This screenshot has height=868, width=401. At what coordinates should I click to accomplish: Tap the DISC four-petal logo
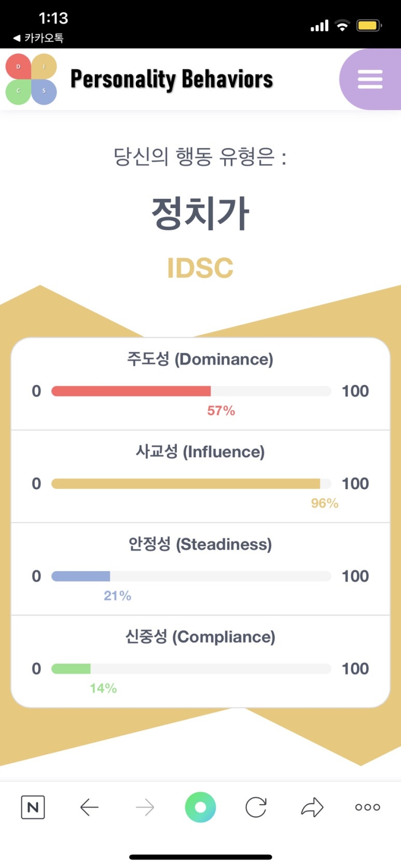pos(31,79)
